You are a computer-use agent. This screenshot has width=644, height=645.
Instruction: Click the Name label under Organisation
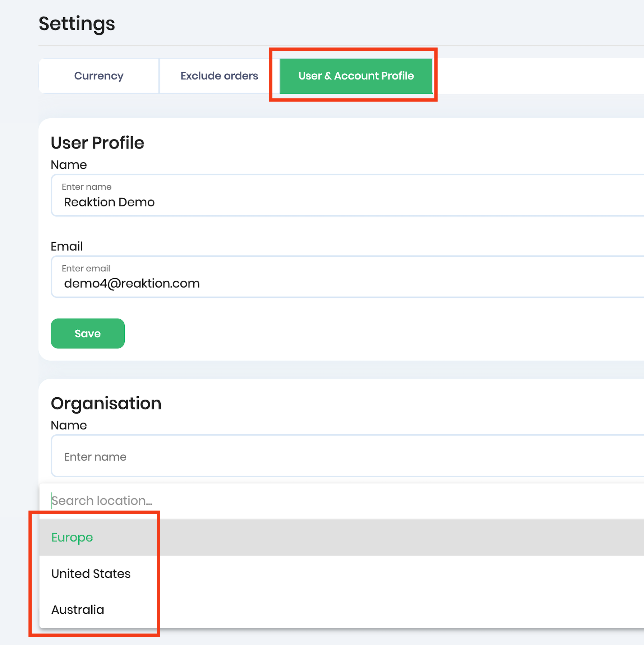[69, 425]
